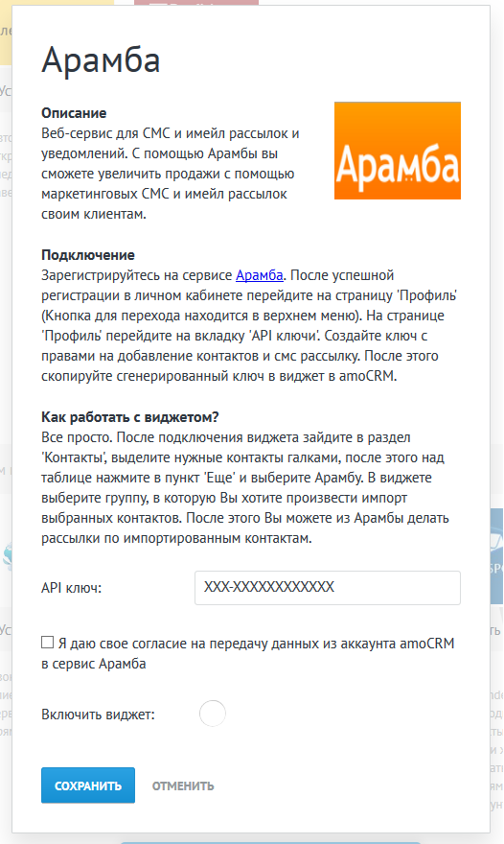This screenshot has width=504, height=844.
Task: Click the orange Арамба logo image
Action: click(397, 151)
